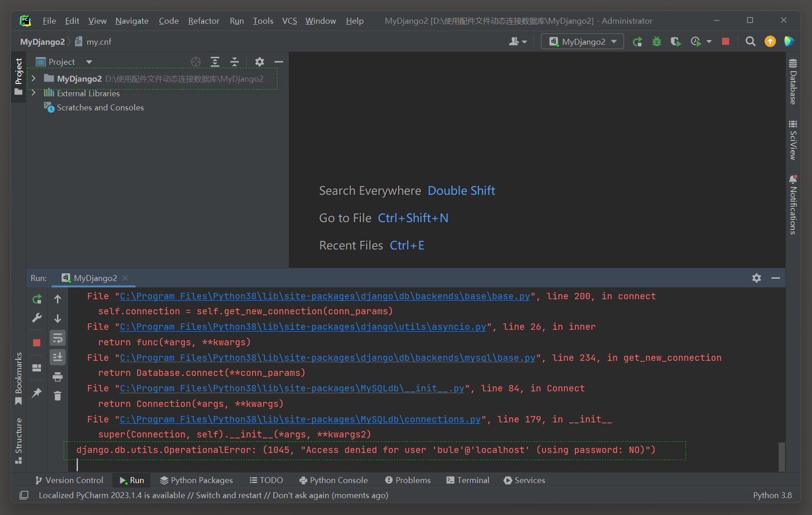Screen dimensions: 812x515
Task: Hide the Run tool window
Action: 776,278
